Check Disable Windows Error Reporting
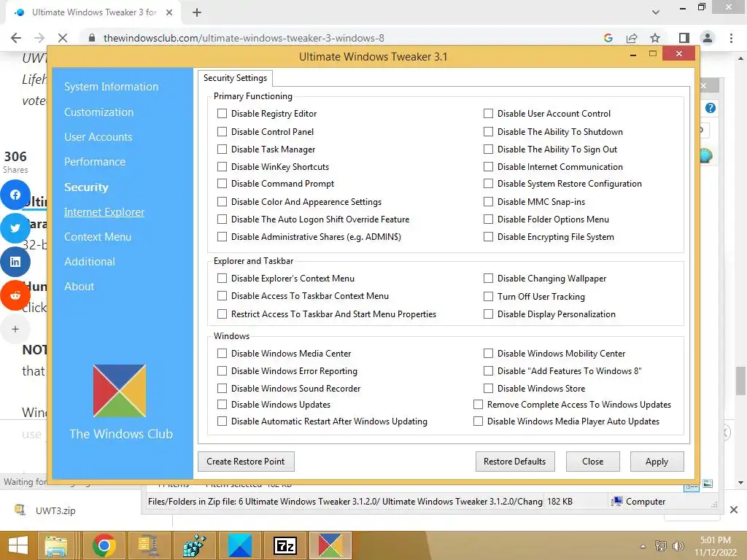The width and height of the screenshot is (747, 560). (222, 370)
